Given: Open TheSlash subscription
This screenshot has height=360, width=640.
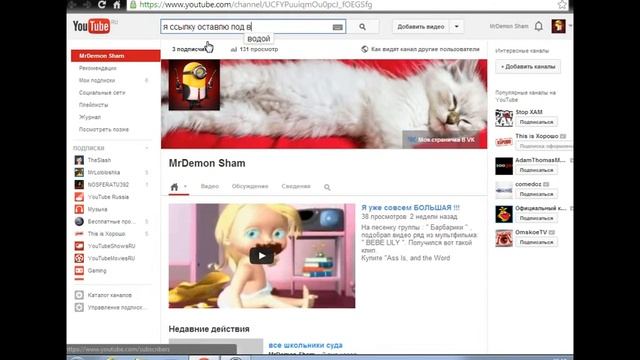Looking at the screenshot, I should coord(99,160).
